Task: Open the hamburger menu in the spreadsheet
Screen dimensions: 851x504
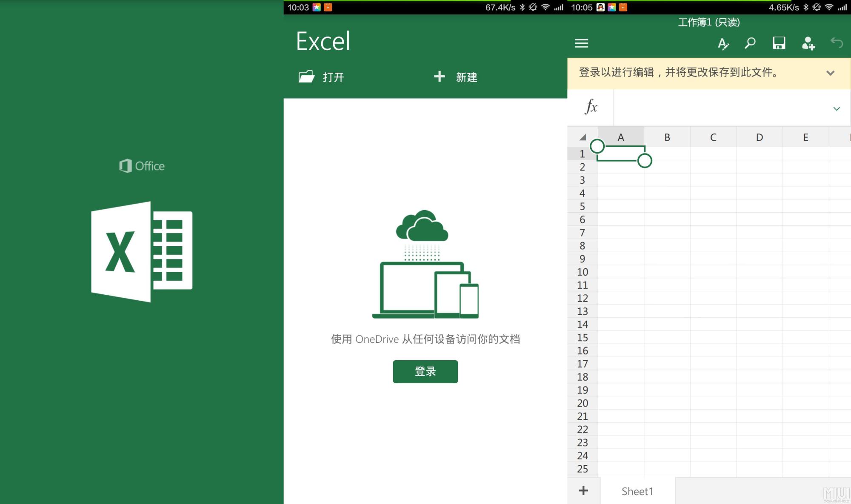Action: point(581,43)
